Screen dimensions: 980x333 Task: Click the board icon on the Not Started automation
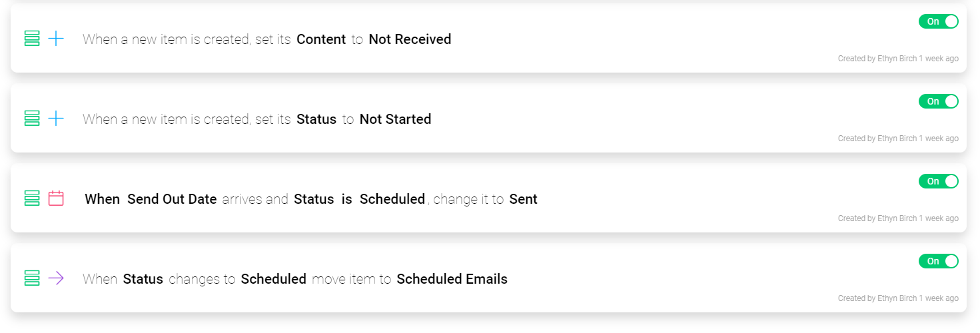31,119
